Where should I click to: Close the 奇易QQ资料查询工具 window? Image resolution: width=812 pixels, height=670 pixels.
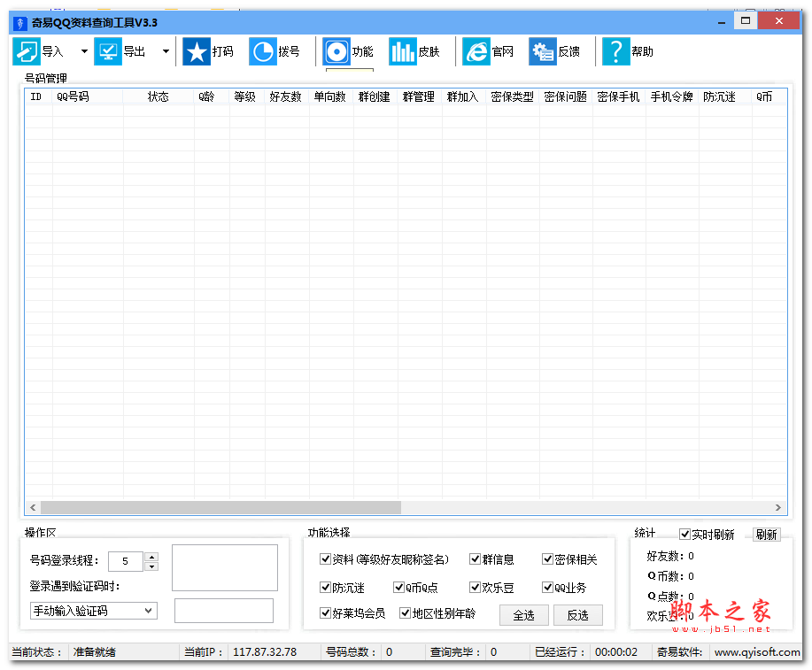point(779,20)
